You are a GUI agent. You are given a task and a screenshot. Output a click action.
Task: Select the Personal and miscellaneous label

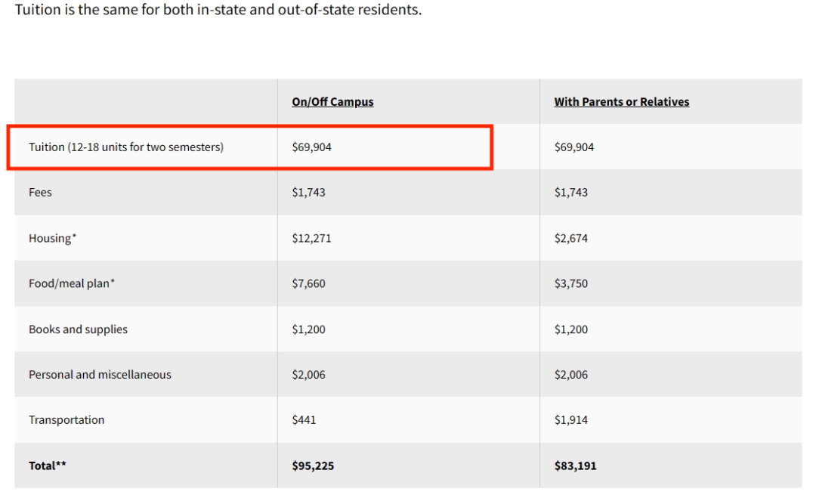click(100, 374)
